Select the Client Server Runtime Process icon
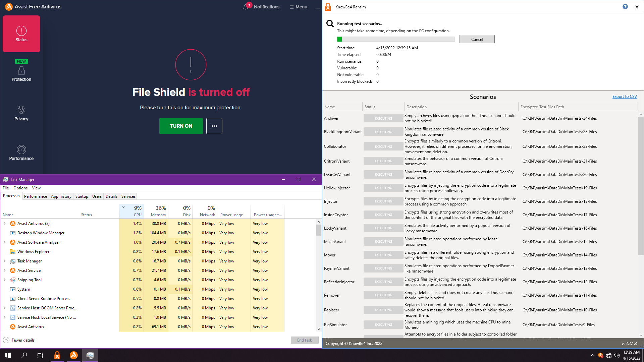The width and height of the screenshot is (644, 362). click(x=13, y=299)
